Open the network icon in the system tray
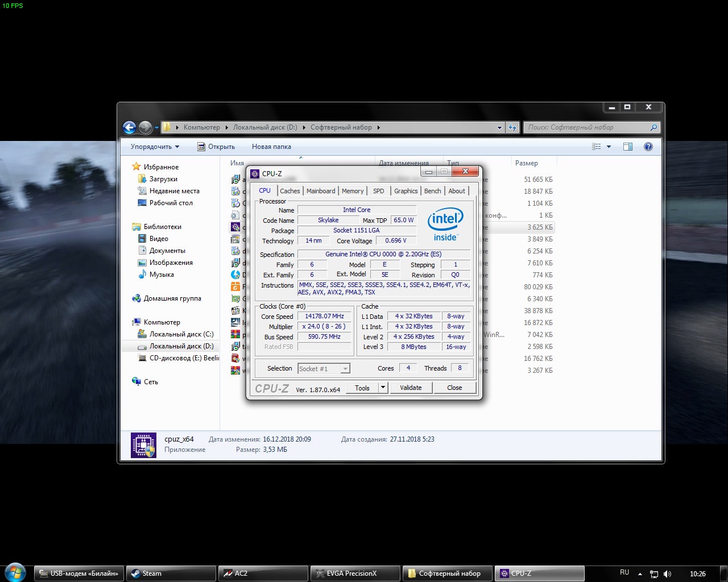This screenshot has width=728, height=582. point(654,574)
